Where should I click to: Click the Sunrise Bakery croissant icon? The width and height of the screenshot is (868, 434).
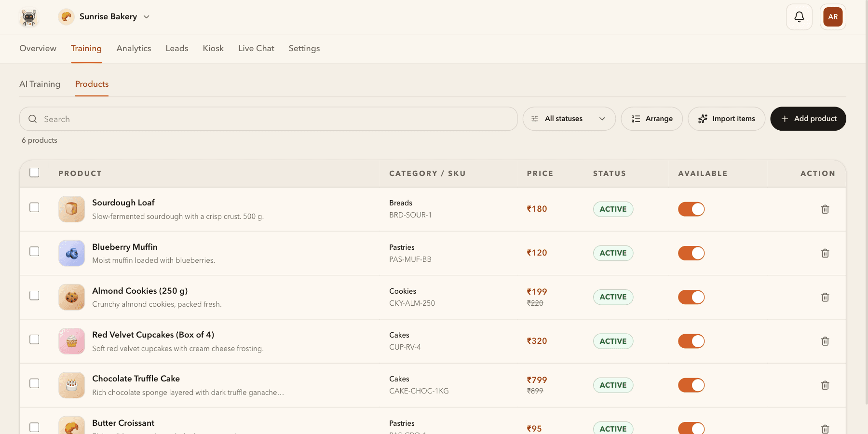click(x=66, y=17)
